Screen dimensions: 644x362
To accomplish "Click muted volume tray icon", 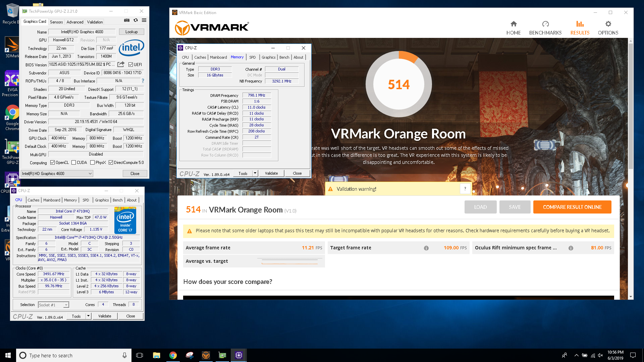I will coord(600,355).
